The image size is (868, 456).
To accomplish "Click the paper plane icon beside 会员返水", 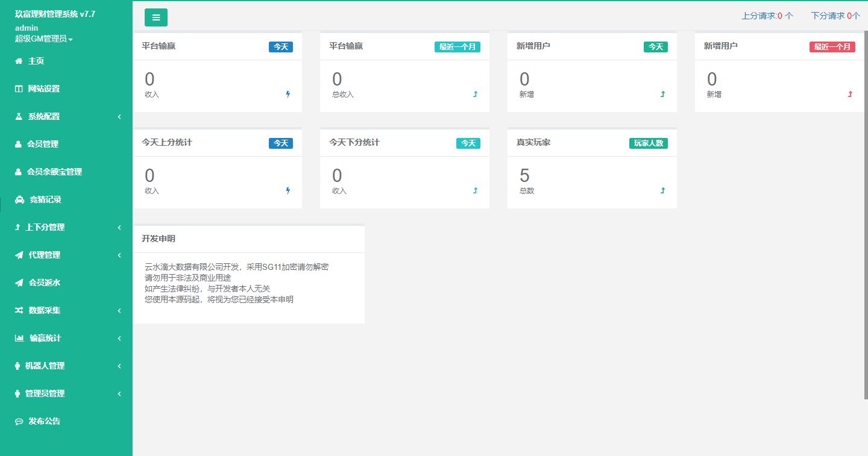I will 19,283.
